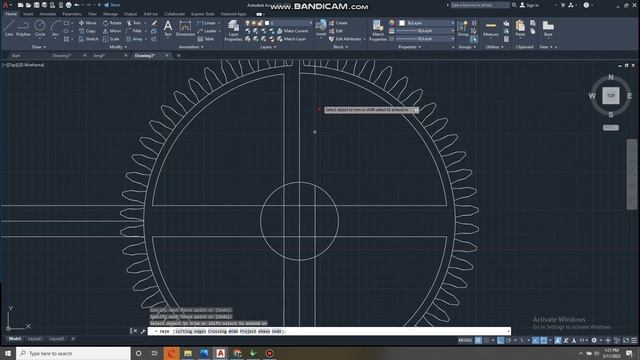Click the ViewCube TOP face
Screen dimensions: 640x360
611,96
